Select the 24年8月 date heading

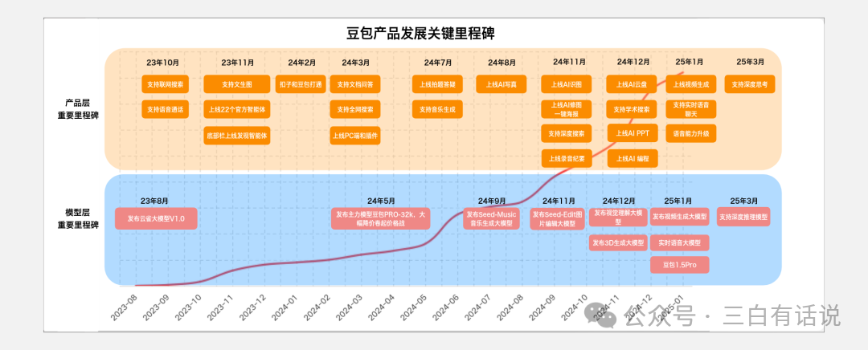pyautogui.click(x=502, y=63)
